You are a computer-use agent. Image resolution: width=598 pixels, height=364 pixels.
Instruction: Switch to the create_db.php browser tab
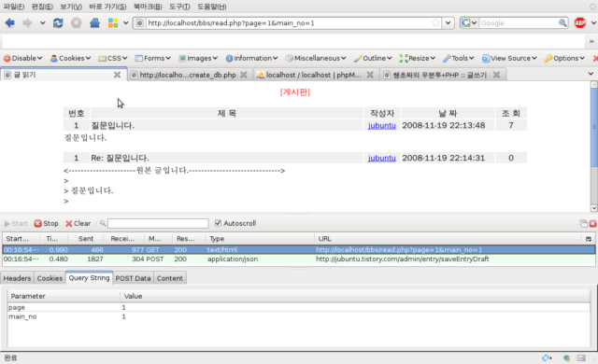coord(188,75)
